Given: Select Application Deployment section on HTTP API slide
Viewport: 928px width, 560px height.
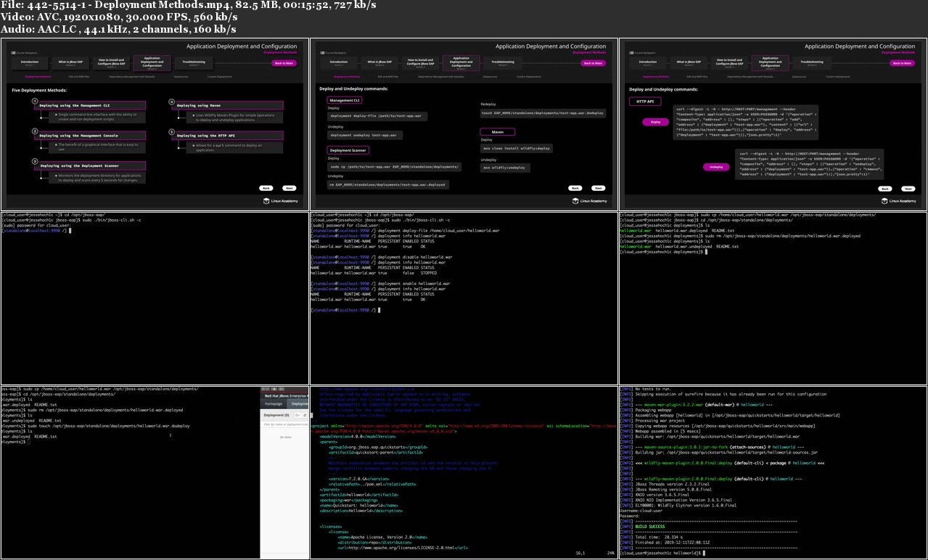Looking at the screenshot, I should (771, 63).
